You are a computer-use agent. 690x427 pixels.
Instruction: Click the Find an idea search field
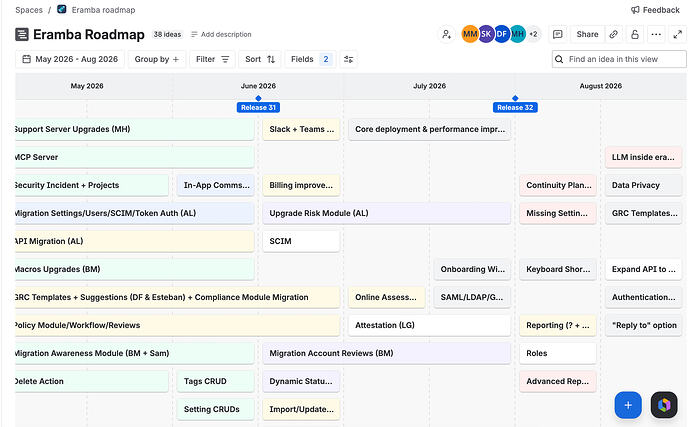point(619,59)
